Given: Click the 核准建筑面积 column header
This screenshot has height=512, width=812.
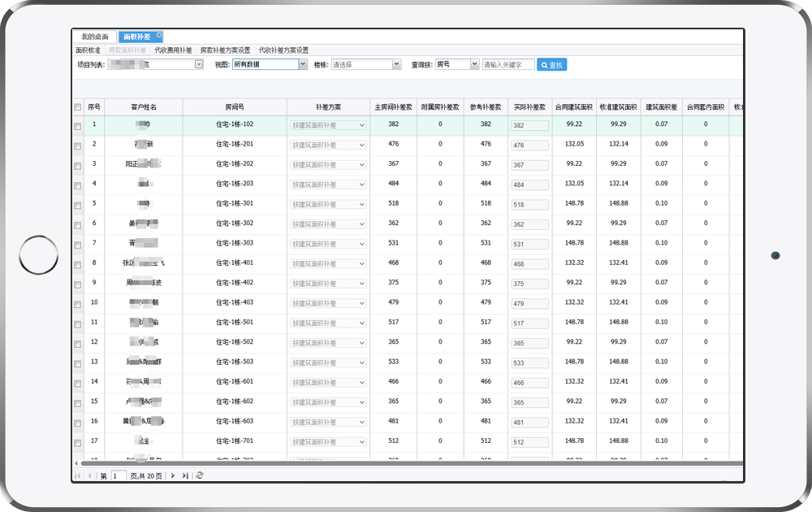Looking at the screenshot, I should point(618,107).
